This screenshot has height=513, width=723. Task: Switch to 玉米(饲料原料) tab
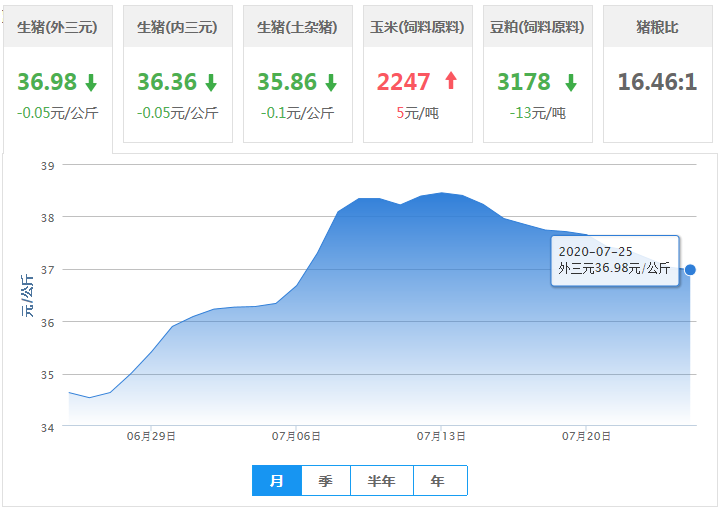coord(417,27)
